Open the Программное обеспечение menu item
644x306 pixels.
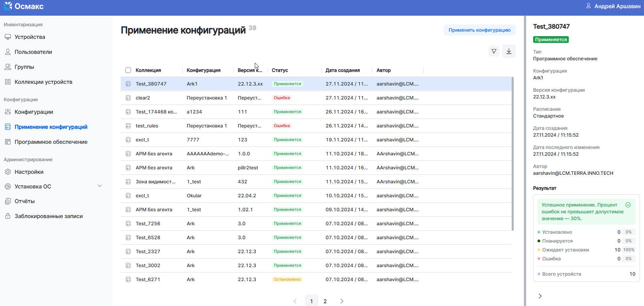(51, 142)
